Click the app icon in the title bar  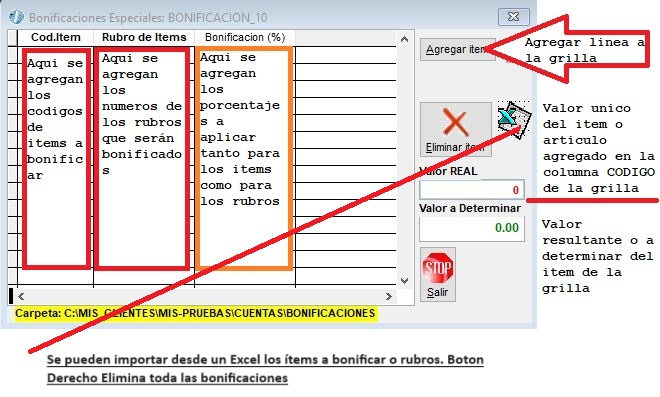(16, 17)
